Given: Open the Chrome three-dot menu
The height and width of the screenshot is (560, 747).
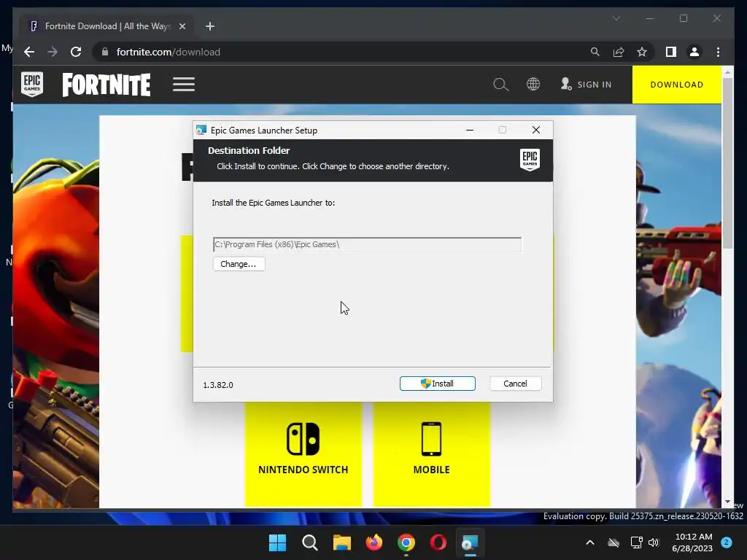Looking at the screenshot, I should click(718, 52).
